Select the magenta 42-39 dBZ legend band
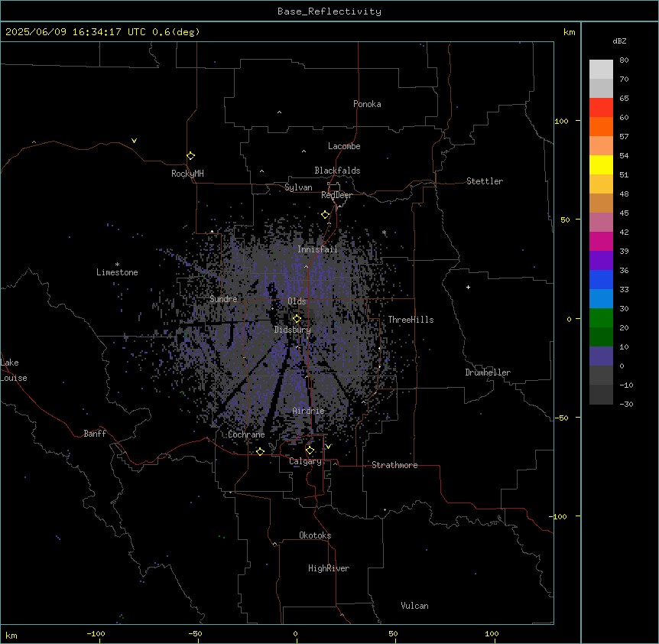The image size is (659, 644). tap(601, 241)
